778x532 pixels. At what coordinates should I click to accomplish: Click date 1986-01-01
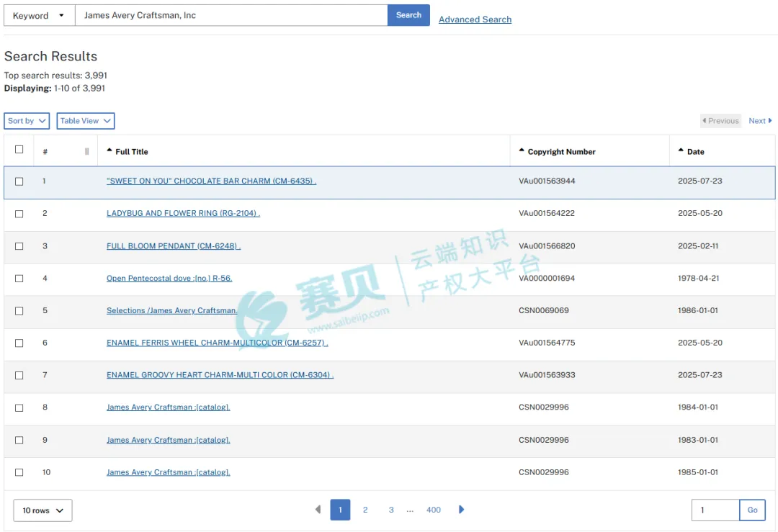(698, 310)
